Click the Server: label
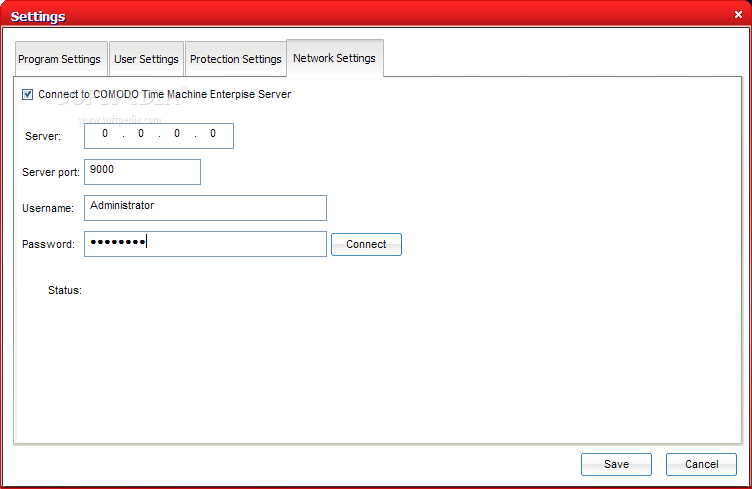The width and height of the screenshot is (752, 489). click(x=43, y=136)
